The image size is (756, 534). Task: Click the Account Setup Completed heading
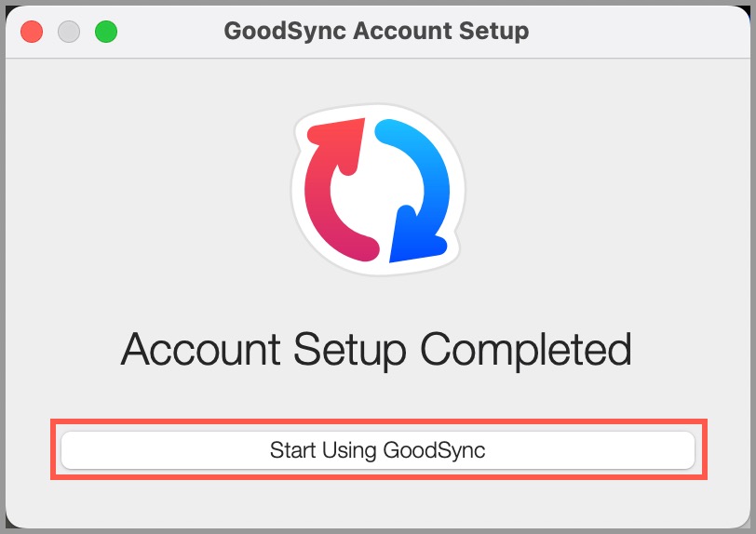point(376,350)
